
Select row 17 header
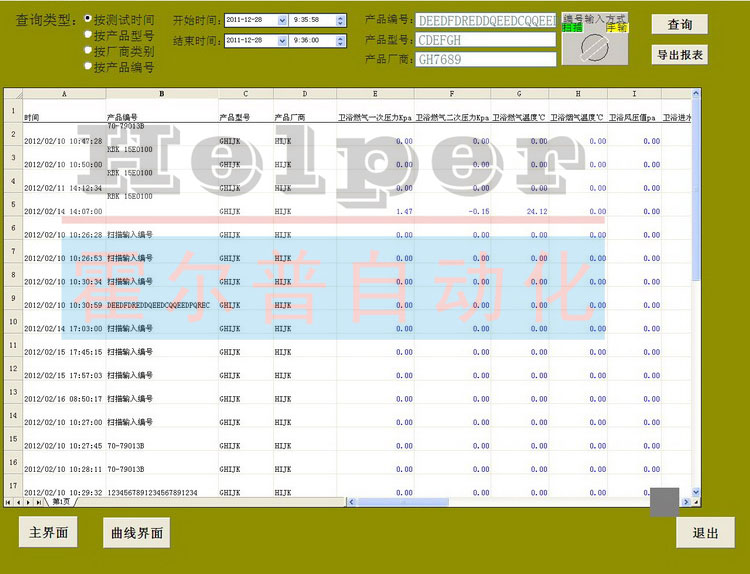(13, 486)
